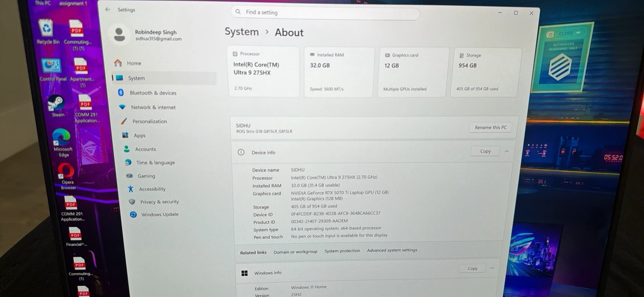The image size is (644, 297).
Task: Click the Privacy & security shield icon
Action: [x=132, y=201]
